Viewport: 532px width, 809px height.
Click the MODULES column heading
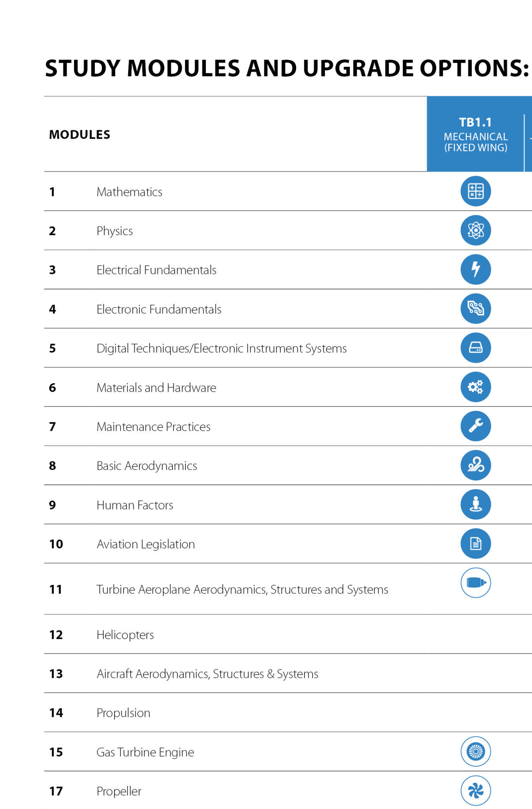80,135
